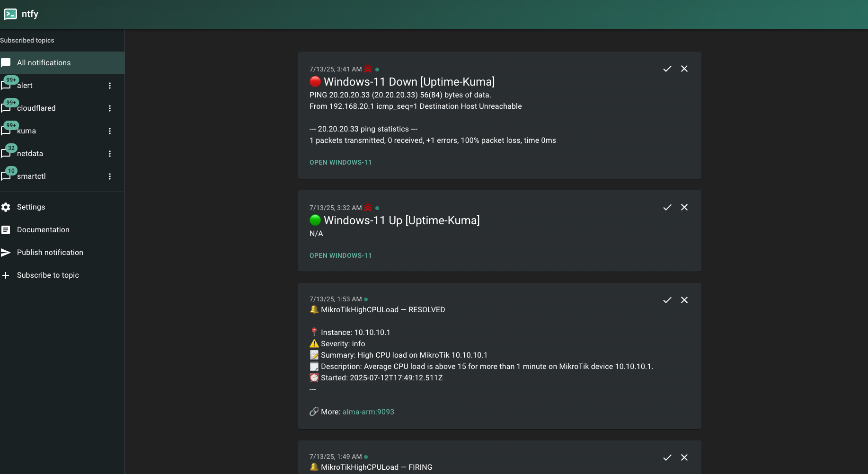This screenshot has height=474, width=868.
Task: Click the Settings gear icon
Action: 6,207
